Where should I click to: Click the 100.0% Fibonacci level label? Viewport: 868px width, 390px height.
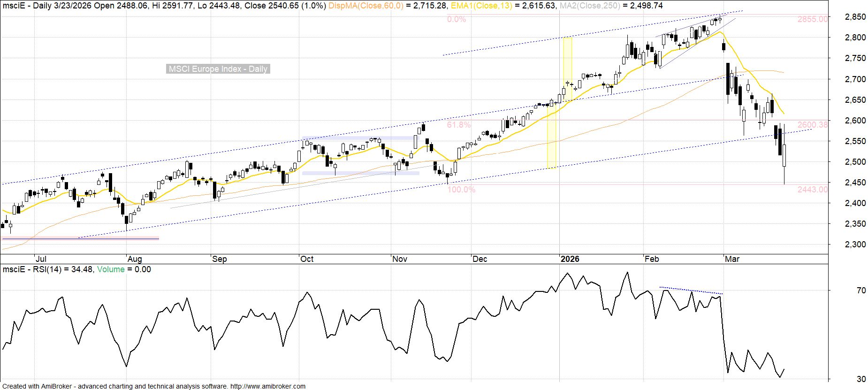(461, 190)
